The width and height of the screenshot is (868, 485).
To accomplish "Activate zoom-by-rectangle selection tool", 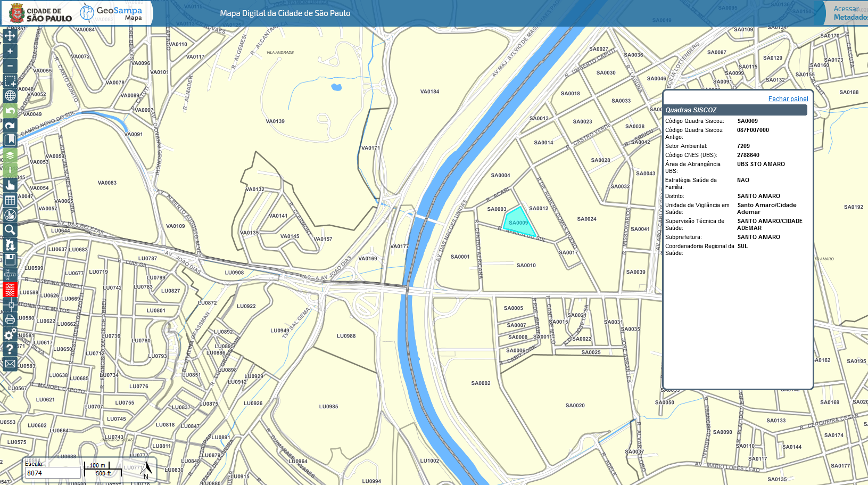I will [10, 81].
